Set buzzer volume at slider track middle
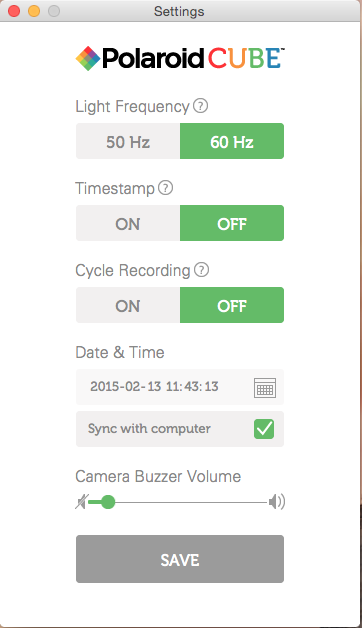 pos(178,502)
